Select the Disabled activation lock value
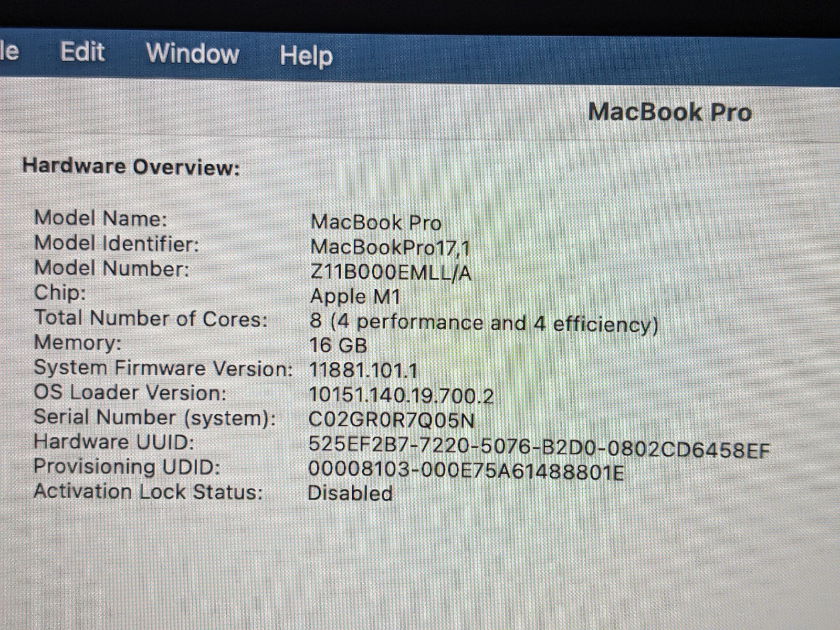This screenshot has width=840, height=630. [x=350, y=493]
